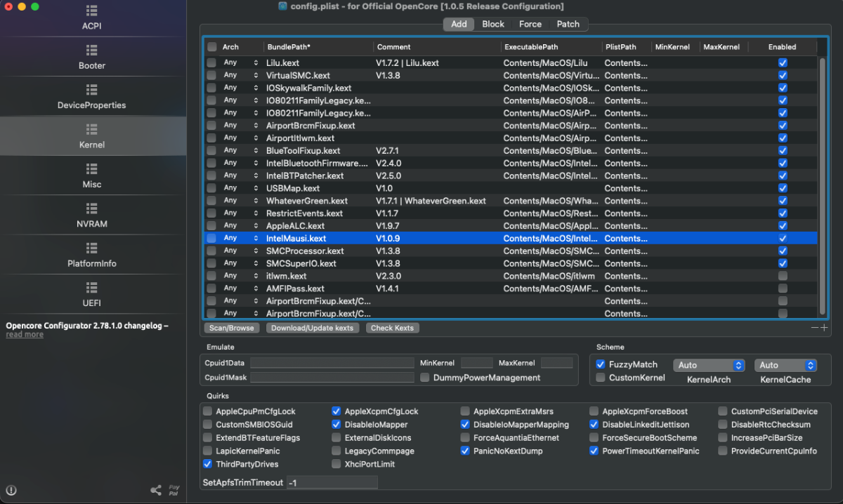
Task: Open the PlatformInfo section icon
Action: [x=92, y=248]
